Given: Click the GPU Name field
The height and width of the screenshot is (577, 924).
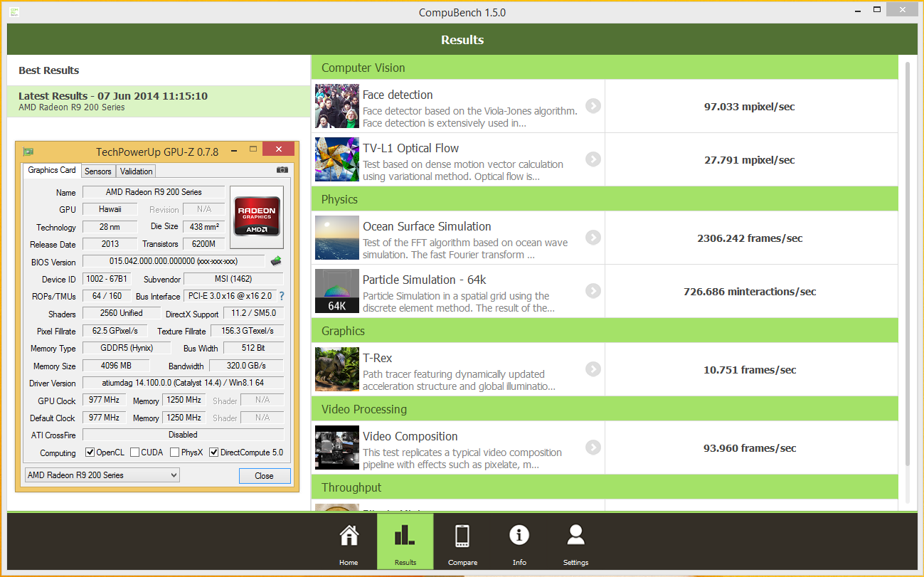Looking at the screenshot, I should (x=154, y=192).
